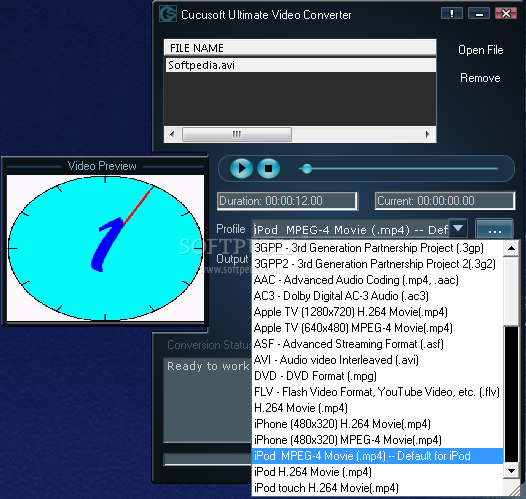526x499 pixels.
Task: Click Open File
Action: click(x=480, y=50)
